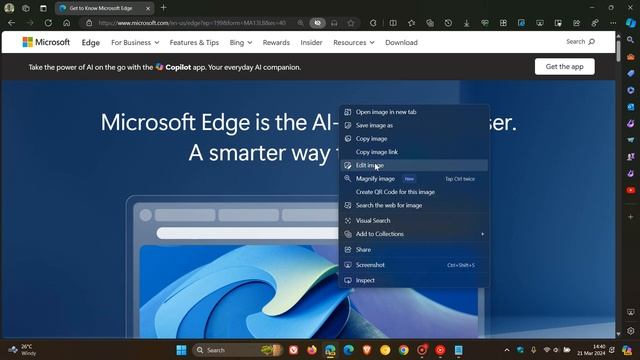640x360 pixels.
Task: Open sidebar settings gear icon
Action: tap(631, 331)
